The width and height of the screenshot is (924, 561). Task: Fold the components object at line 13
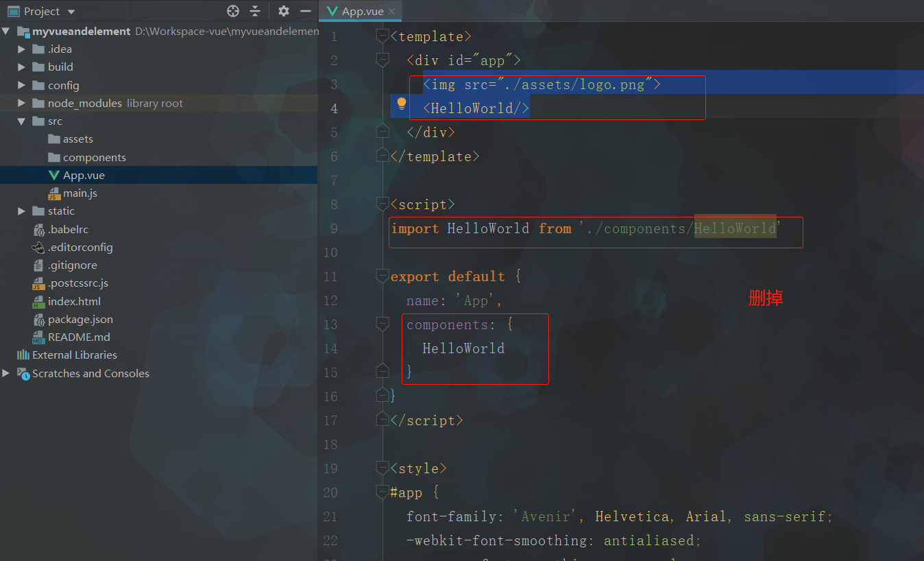tap(383, 324)
